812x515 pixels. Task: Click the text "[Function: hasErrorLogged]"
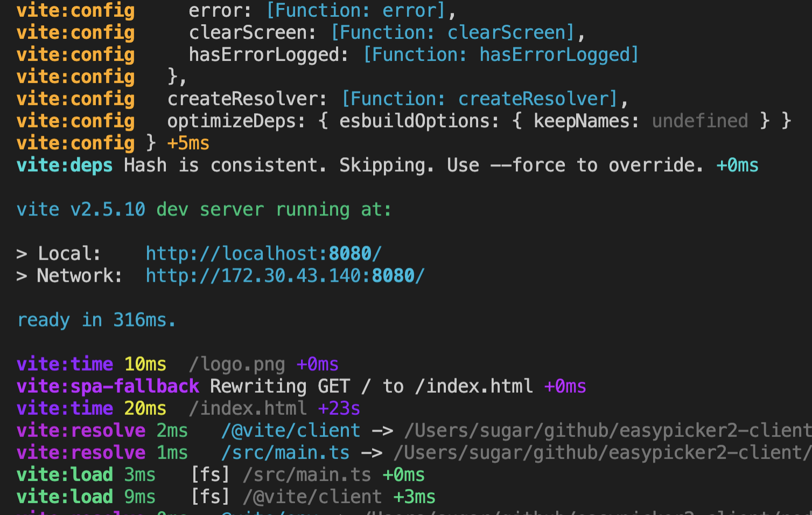(x=501, y=55)
